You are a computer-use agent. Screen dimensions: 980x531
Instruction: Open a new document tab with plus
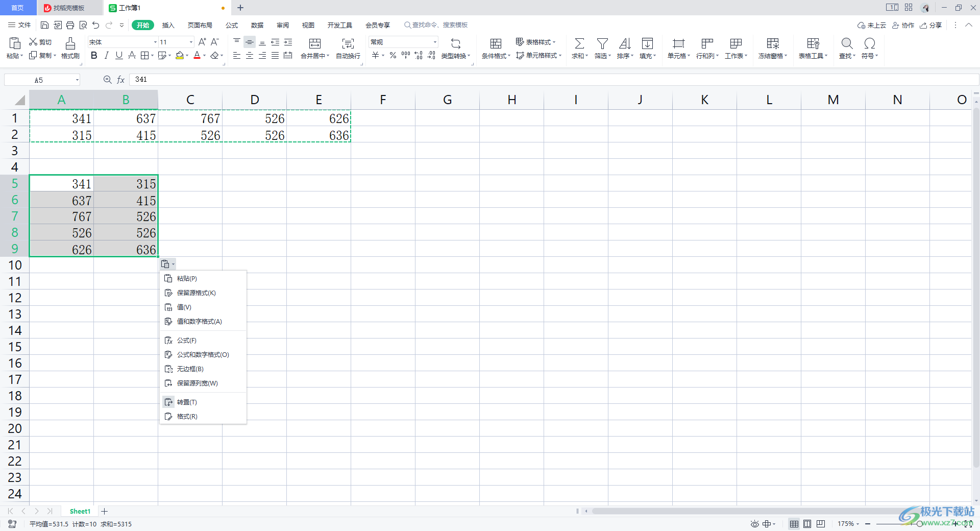pos(240,8)
